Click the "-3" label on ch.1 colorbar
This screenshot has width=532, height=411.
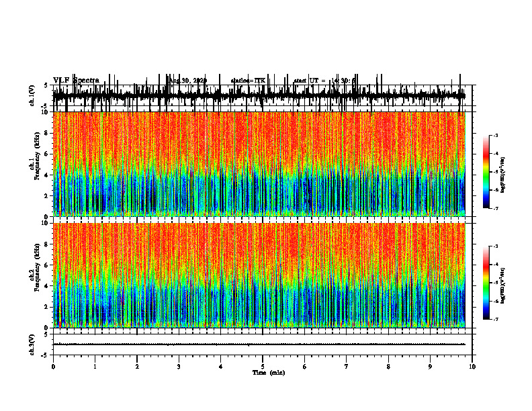(496, 135)
